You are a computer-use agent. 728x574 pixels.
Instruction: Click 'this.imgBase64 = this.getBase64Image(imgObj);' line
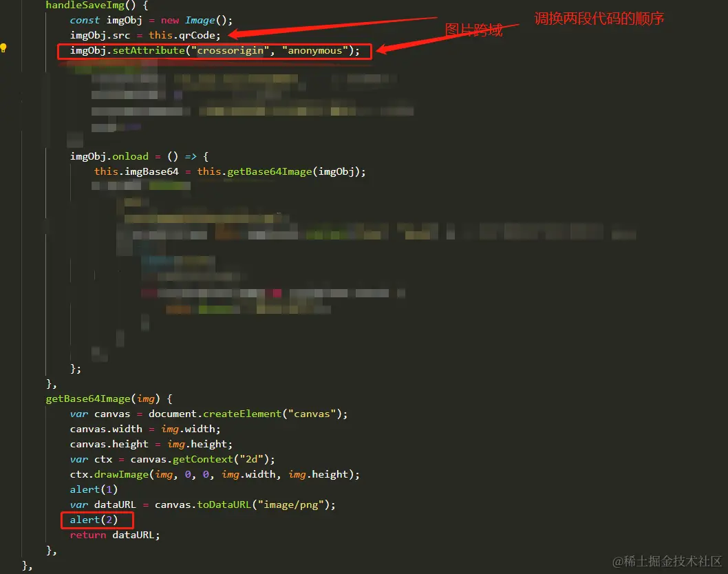click(x=230, y=172)
